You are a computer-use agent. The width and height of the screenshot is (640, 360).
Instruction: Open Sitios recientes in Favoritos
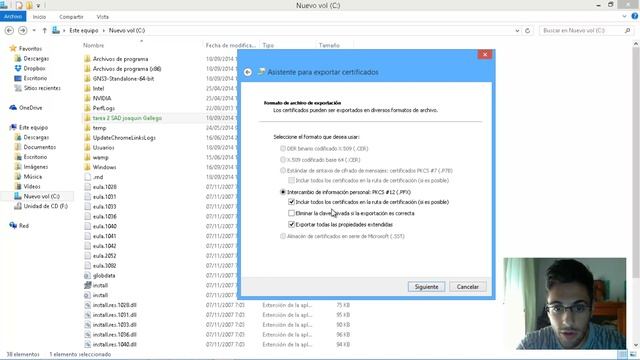42,88
